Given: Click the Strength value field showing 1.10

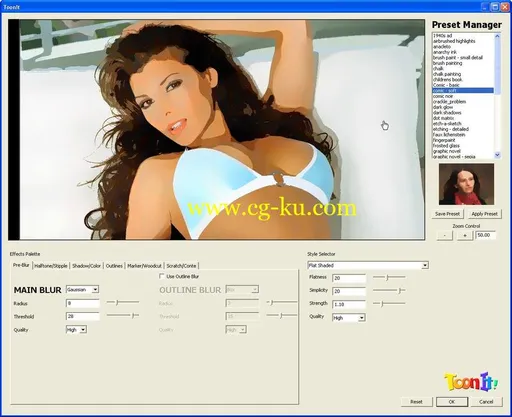Looking at the screenshot, I should click(349, 304).
